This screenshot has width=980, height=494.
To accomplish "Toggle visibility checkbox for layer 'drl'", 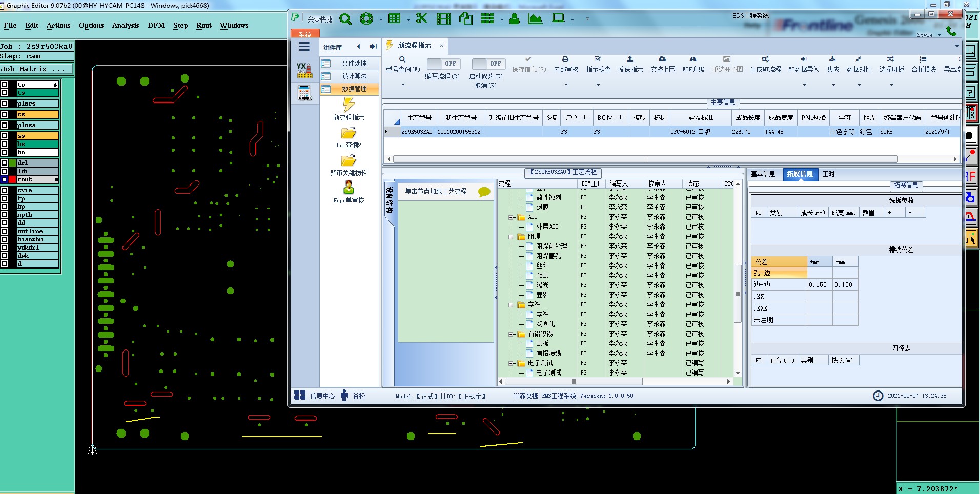I will (x=4, y=163).
